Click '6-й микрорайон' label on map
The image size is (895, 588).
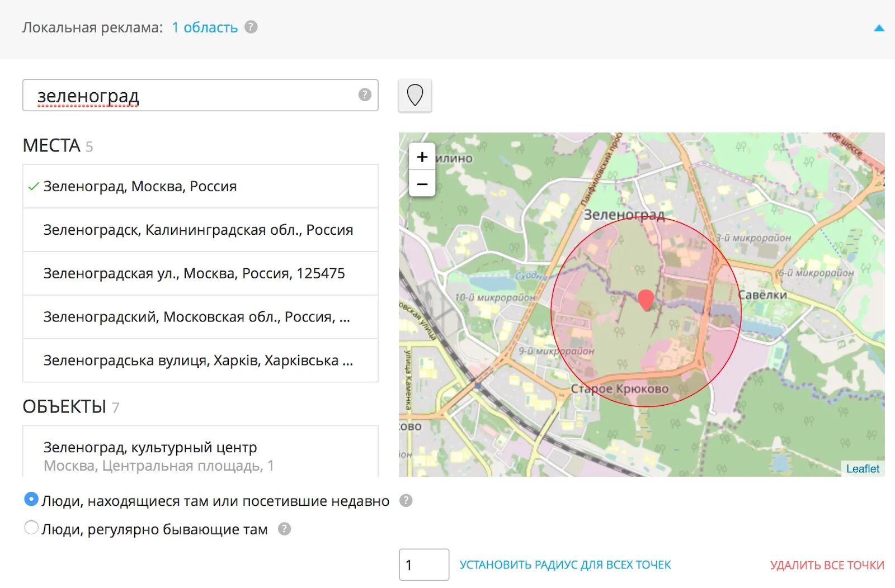pos(816,273)
